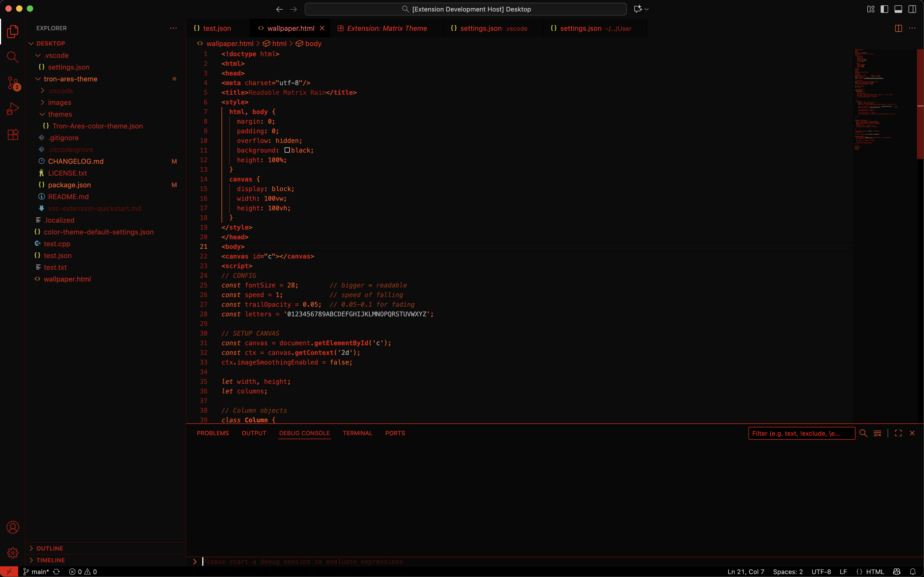
Task: Toggle the secondary side bar
Action: [912, 9]
